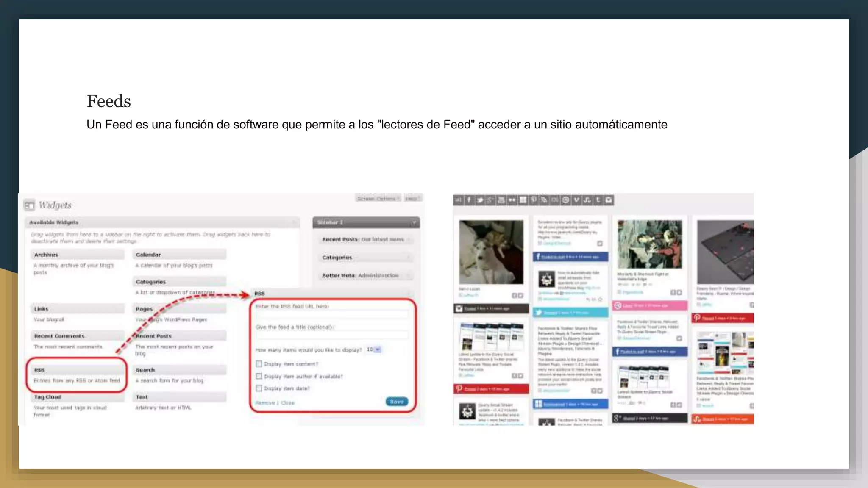The height and width of the screenshot is (488, 868).
Task: Select the Links available widget
Action: (78, 309)
